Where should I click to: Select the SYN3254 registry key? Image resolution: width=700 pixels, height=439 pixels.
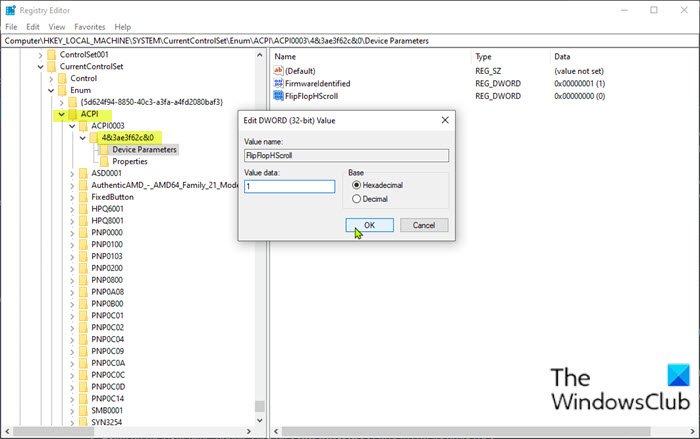107,422
